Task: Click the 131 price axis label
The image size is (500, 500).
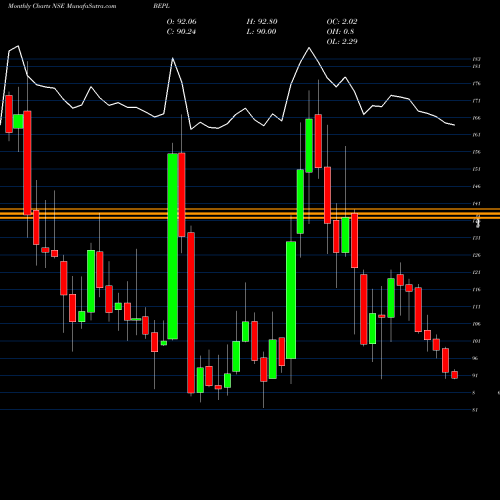Action: (476, 238)
